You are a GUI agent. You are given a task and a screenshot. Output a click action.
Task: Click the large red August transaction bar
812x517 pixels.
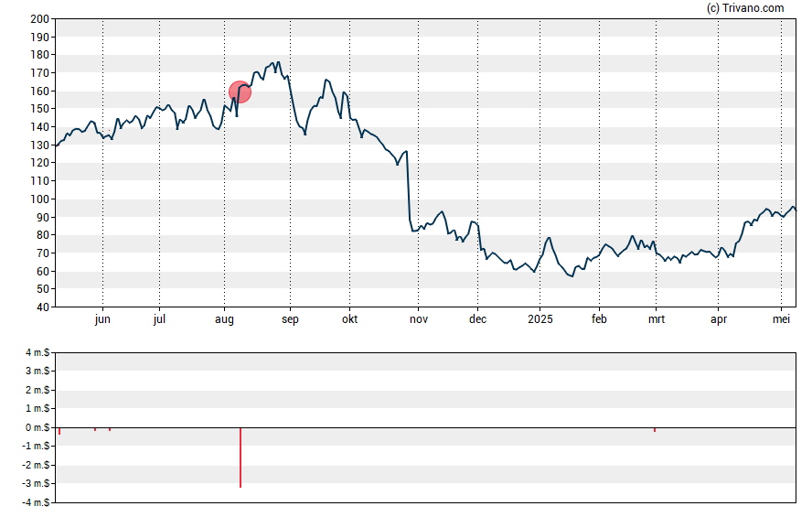pos(240,458)
